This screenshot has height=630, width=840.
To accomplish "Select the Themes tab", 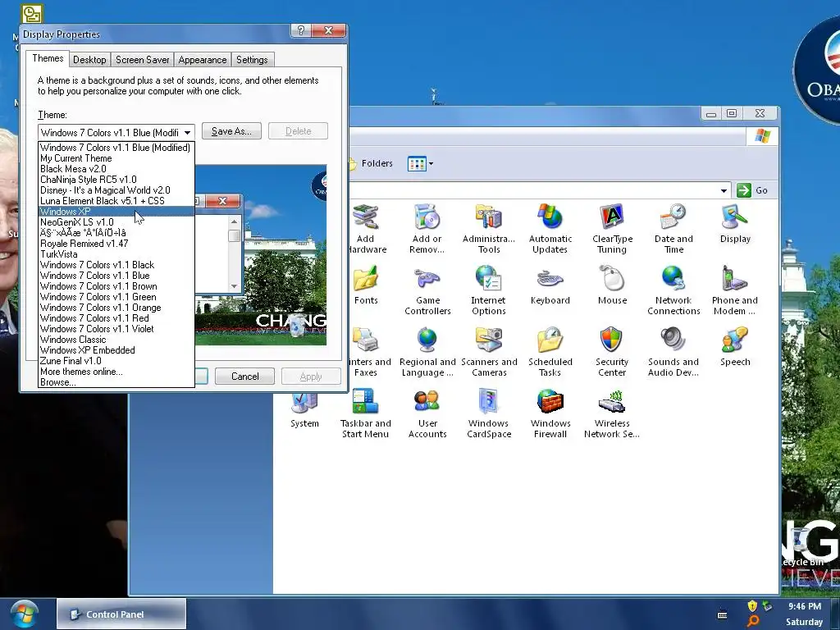I will (48, 58).
